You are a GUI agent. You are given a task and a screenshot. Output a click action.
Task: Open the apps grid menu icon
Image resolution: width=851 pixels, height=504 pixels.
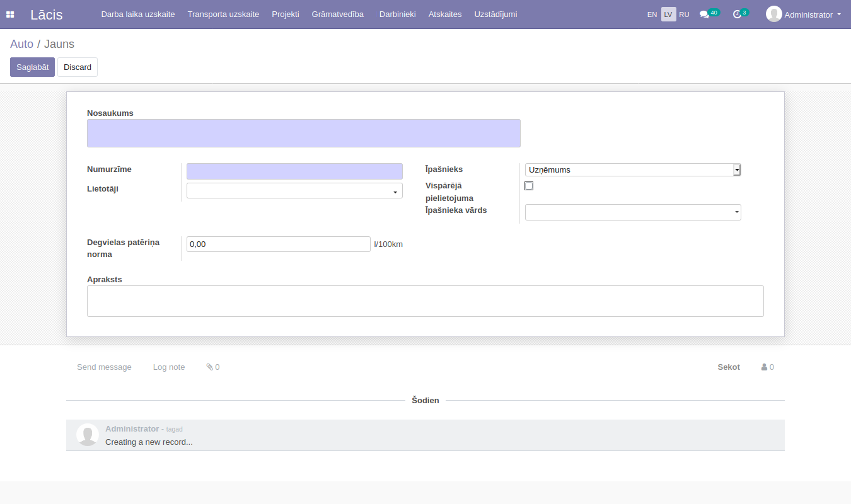point(10,14)
